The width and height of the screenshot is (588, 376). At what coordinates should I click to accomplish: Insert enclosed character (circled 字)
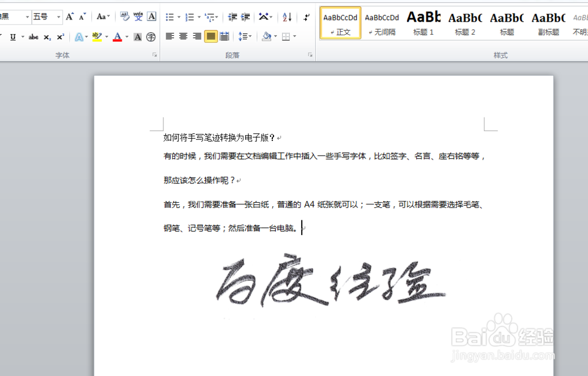pyautogui.click(x=151, y=36)
